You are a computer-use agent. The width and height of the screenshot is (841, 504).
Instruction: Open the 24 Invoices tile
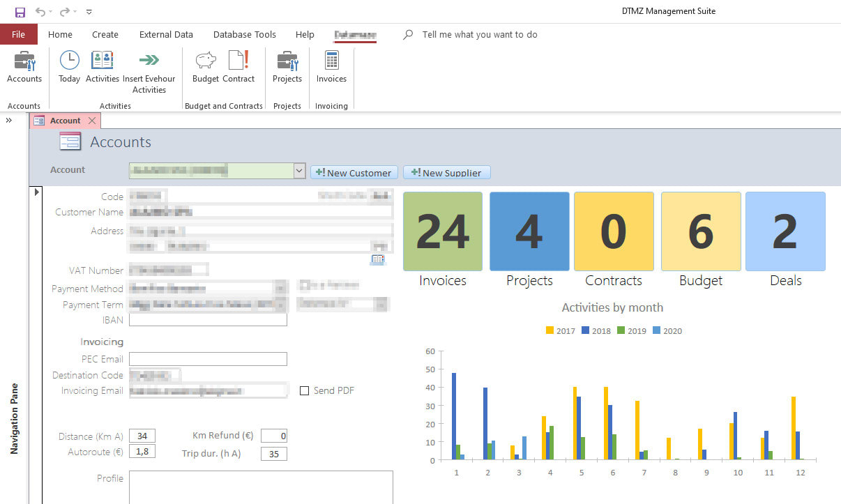(443, 231)
